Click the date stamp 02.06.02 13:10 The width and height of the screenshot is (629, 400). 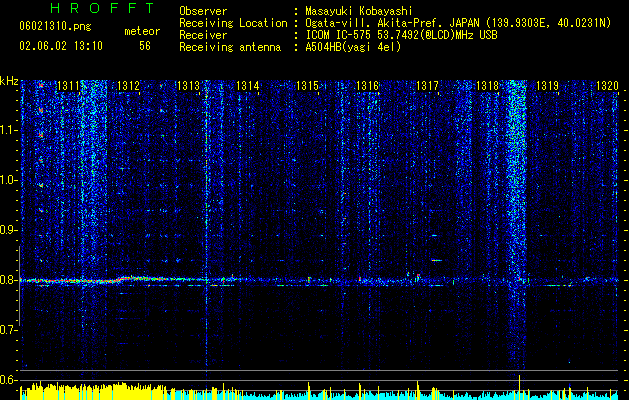coord(61,46)
